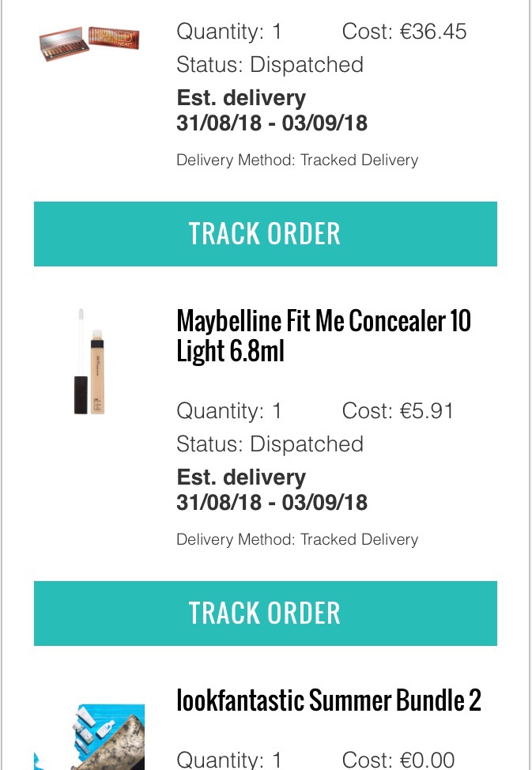The height and width of the screenshot is (770, 532).
Task: Tap the palette's Est. delivery heading
Action: click(x=241, y=98)
